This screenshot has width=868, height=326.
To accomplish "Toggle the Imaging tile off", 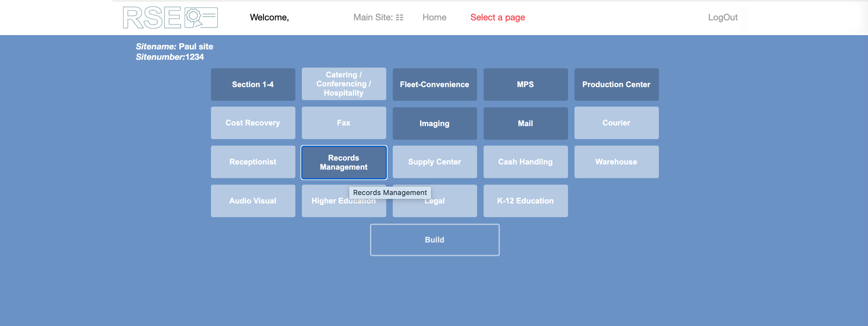I will pyautogui.click(x=434, y=123).
